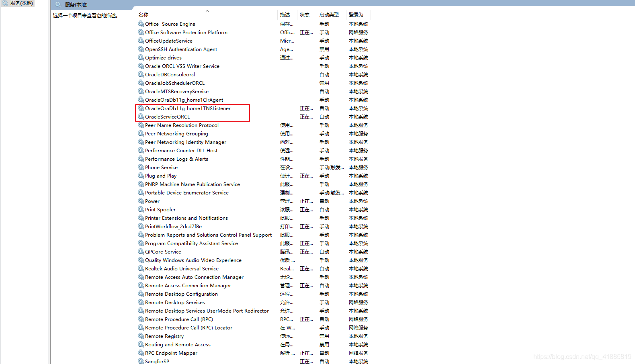This screenshot has width=635, height=364.
Task: Click gear icon beside Office Software Protection Platform
Action: pos(141,32)
